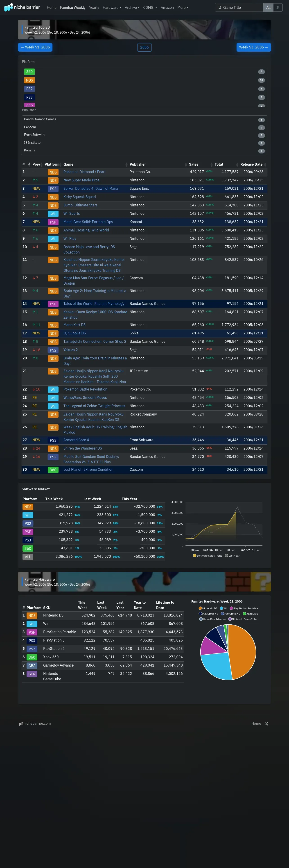Screen dimensions: 289x868
Task: Toggle PlayStation 3 legend entry
Action: click(208, 614)
